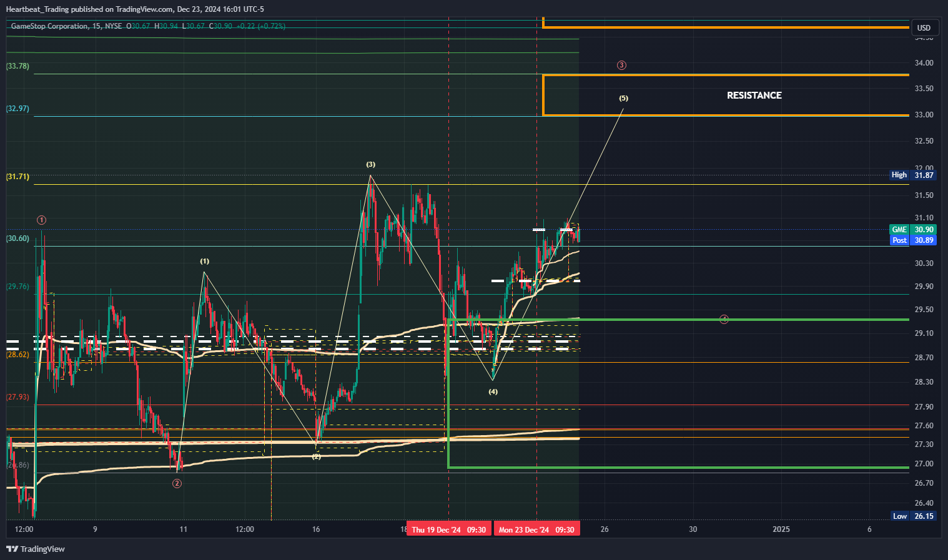
Task: Click 29.10 on the price axis
Action: (x=924, y=333)
